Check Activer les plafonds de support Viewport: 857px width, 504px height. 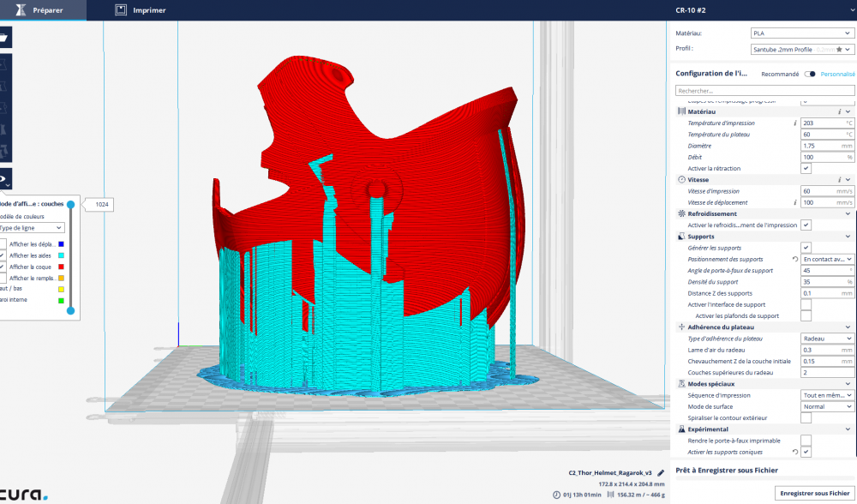point(806,316)
